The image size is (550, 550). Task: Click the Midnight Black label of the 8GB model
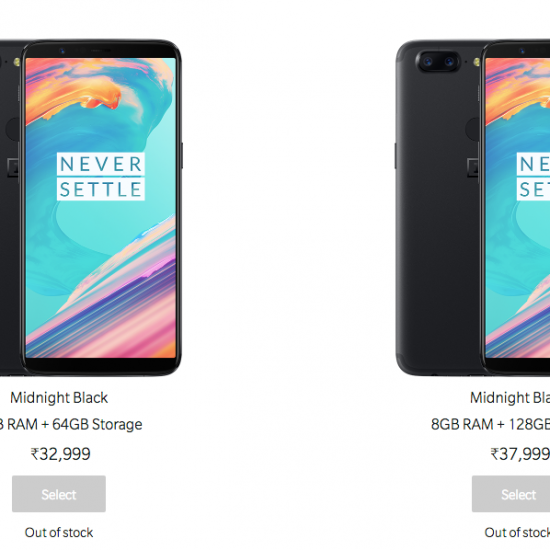510,398
